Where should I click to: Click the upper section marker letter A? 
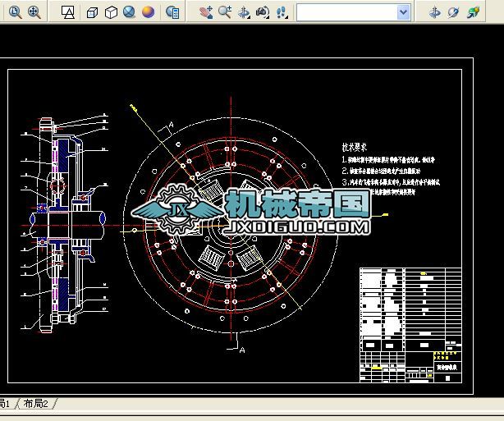172,124
